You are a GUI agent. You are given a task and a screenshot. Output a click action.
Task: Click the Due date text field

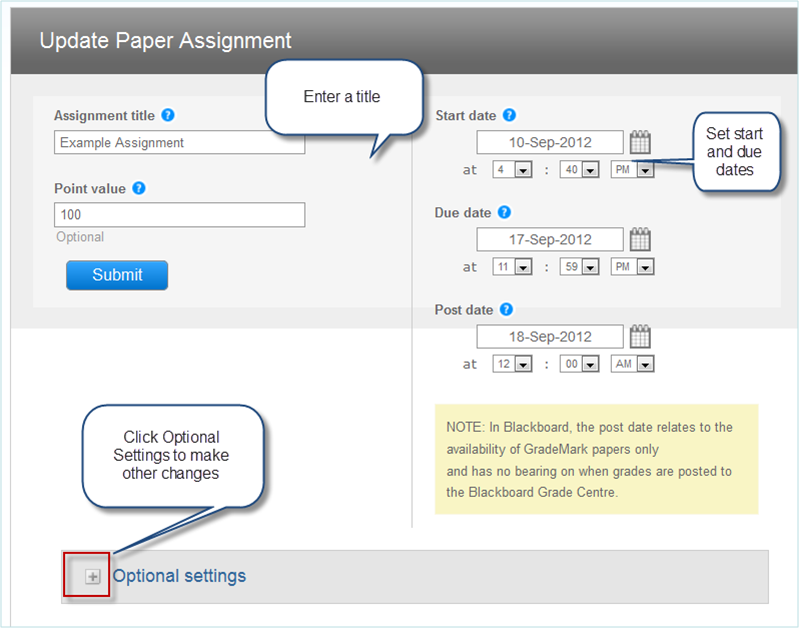tap(549, 240)
